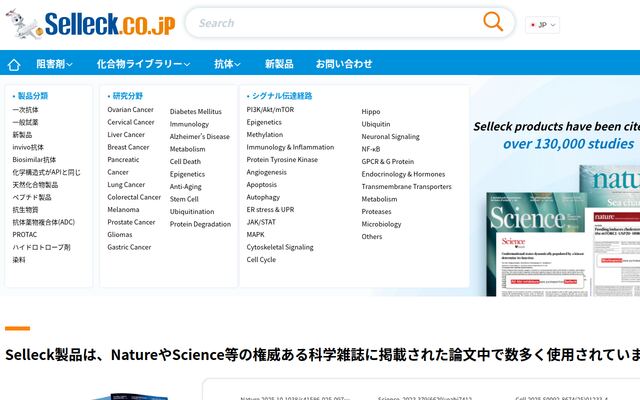Open GPCR & G Protein pathway
Image resolution: width=640 pixels, height=400 pixels.
pos(388,162)
